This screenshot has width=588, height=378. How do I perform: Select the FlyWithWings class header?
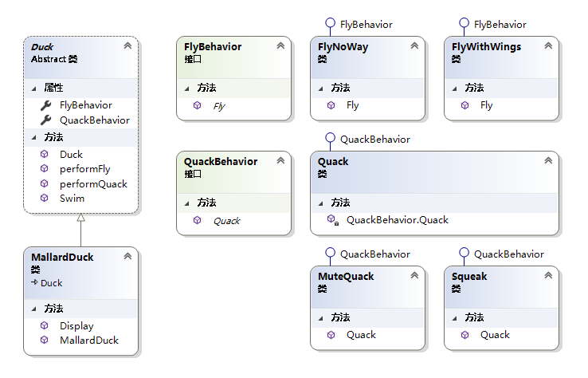coord(486,47)
